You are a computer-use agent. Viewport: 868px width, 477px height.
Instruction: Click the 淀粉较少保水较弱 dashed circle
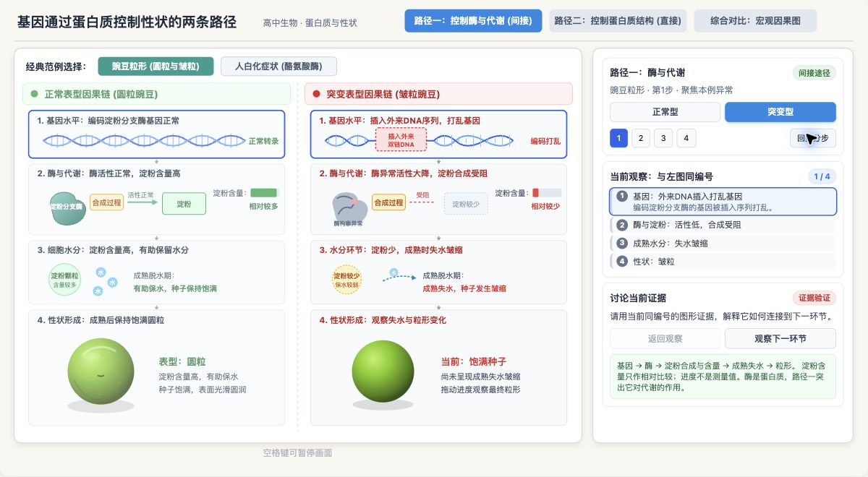[x=346, y=280]
